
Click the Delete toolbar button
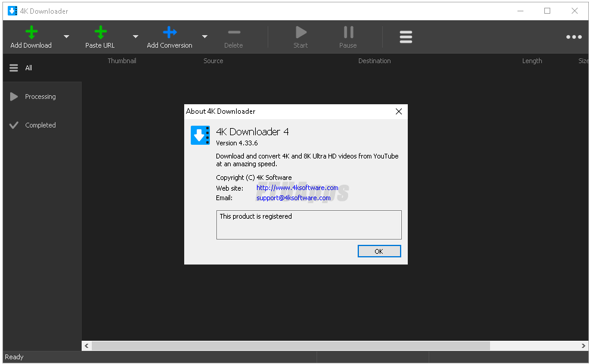[x=234, y=38]
